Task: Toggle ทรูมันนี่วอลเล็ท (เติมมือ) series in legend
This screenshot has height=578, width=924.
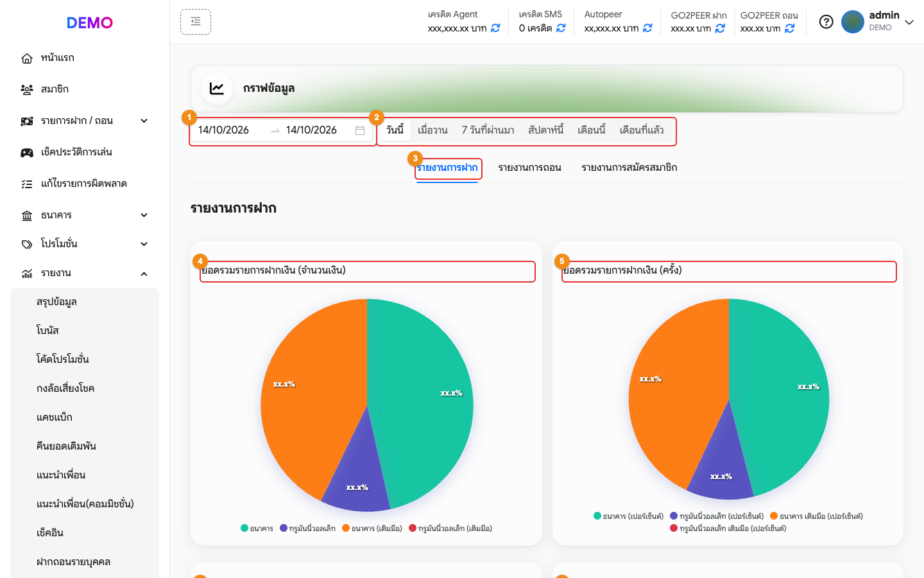Action: (450, 529)
